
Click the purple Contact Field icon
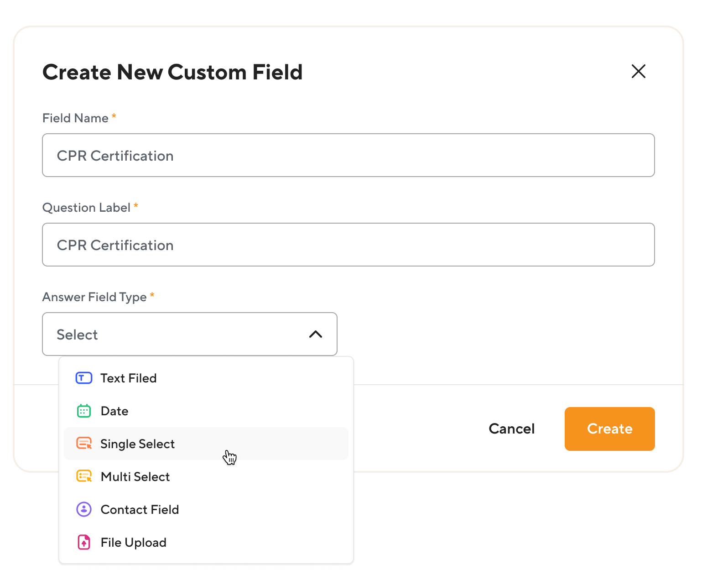[x=84, y=509]
